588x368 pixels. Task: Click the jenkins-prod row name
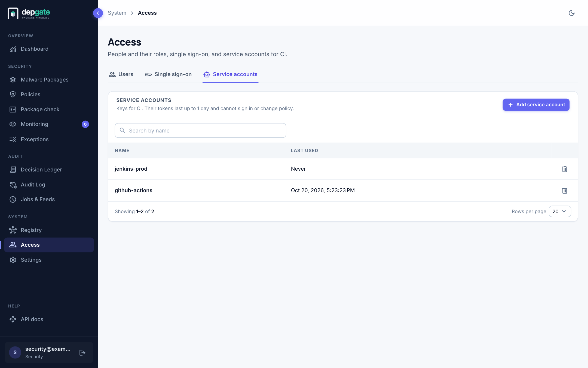[131, 169]
